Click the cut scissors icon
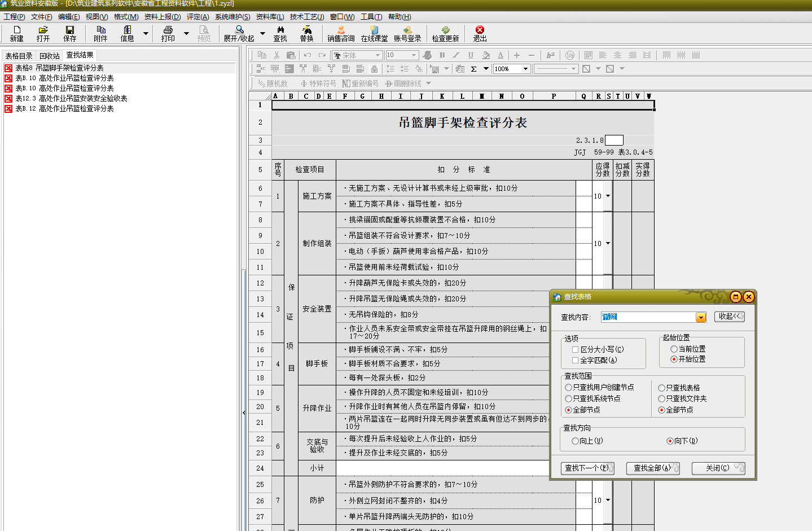812x531 pixels. (x=276, y=55)
